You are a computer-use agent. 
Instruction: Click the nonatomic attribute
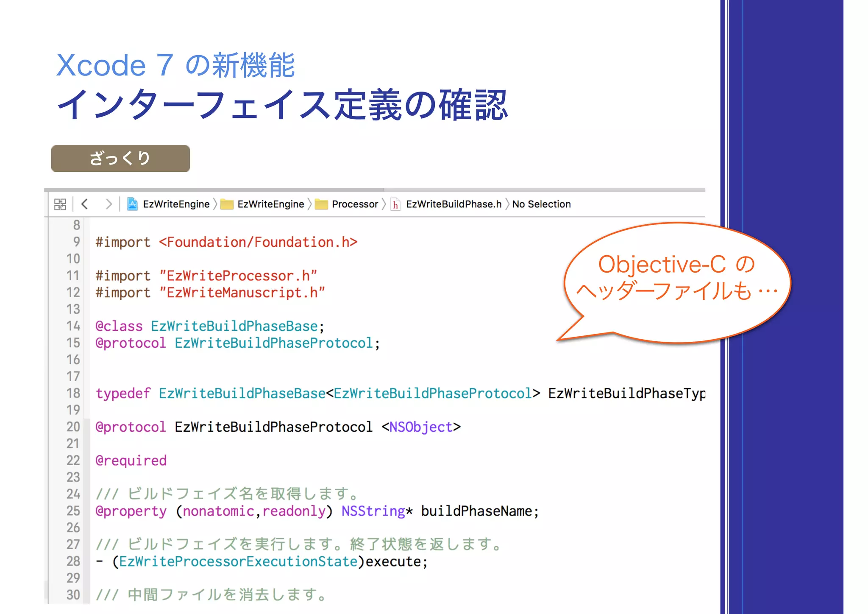(218, 511)
